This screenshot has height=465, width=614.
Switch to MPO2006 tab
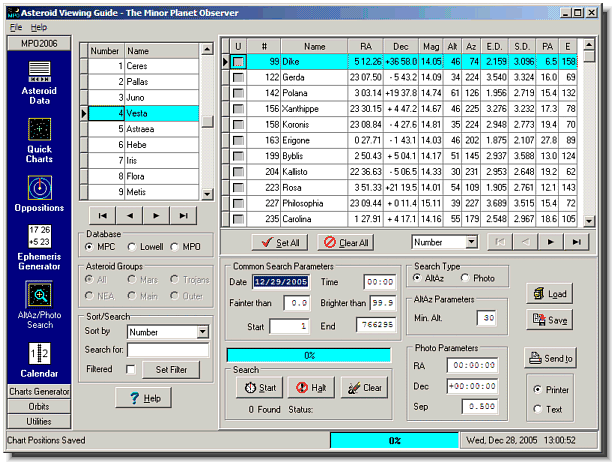click(39, 43)
